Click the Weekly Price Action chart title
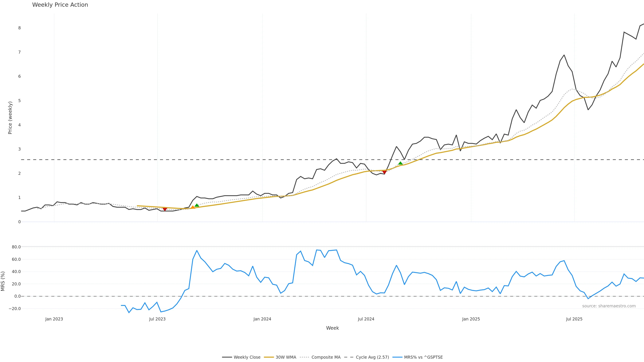 pos(60,5)
